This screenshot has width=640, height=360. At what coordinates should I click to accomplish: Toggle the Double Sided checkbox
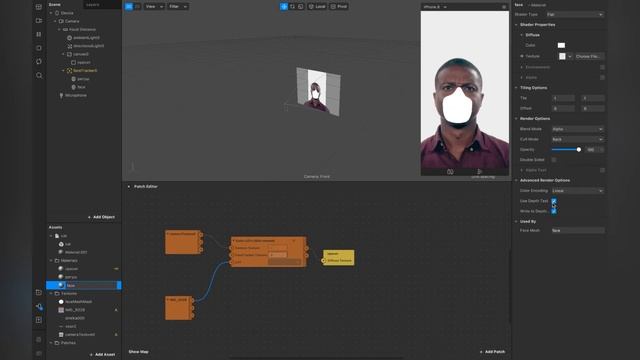click(554, 160)
